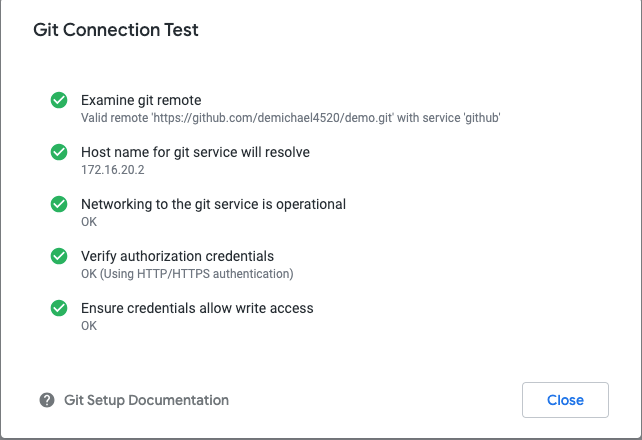Click check icon next to Host name resolve
642x440 pixels.
point(59,152)
